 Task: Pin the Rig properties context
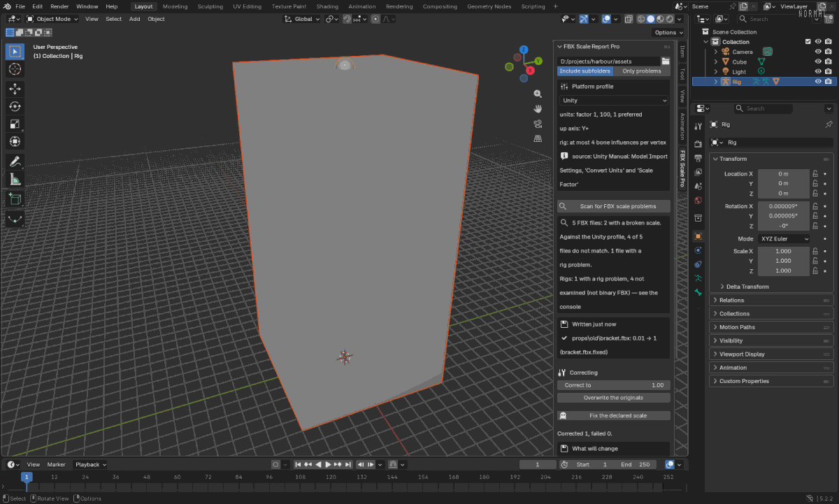coord(829,124)
